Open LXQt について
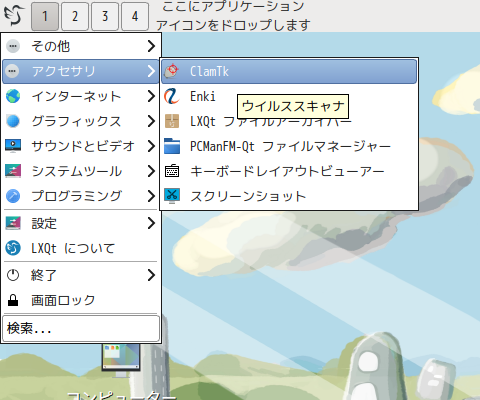Image resolution: width=480 pixels, height=400 pixels. pos(81,248)
